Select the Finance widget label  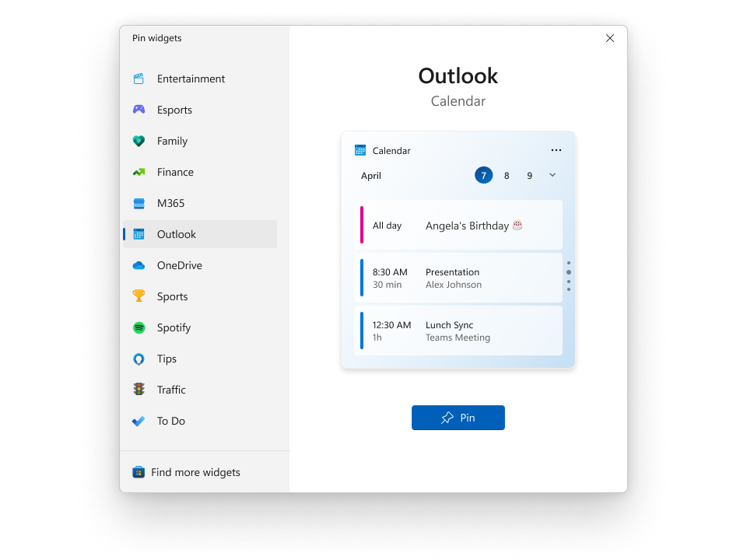pyautogui.click(x=175, y=172)
